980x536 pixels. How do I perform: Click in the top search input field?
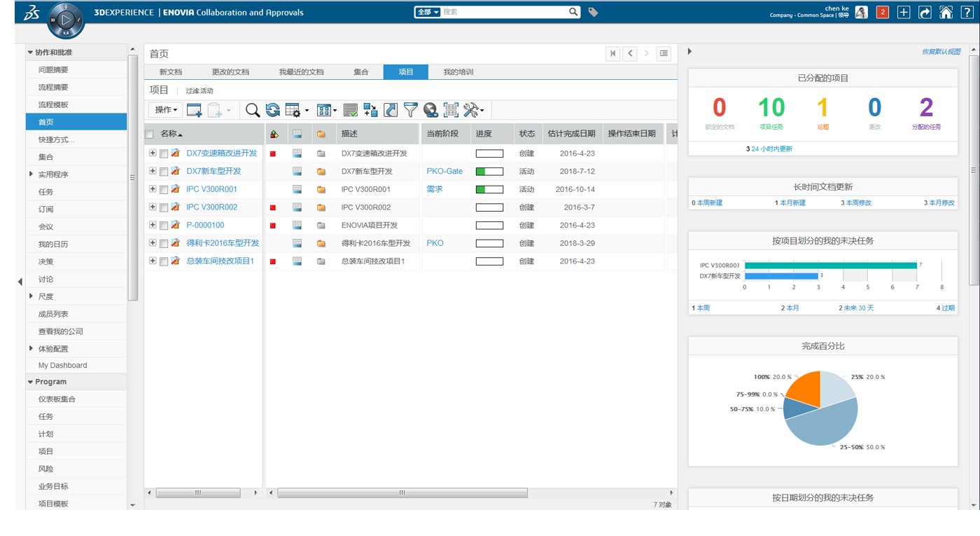tap(504, 12)
